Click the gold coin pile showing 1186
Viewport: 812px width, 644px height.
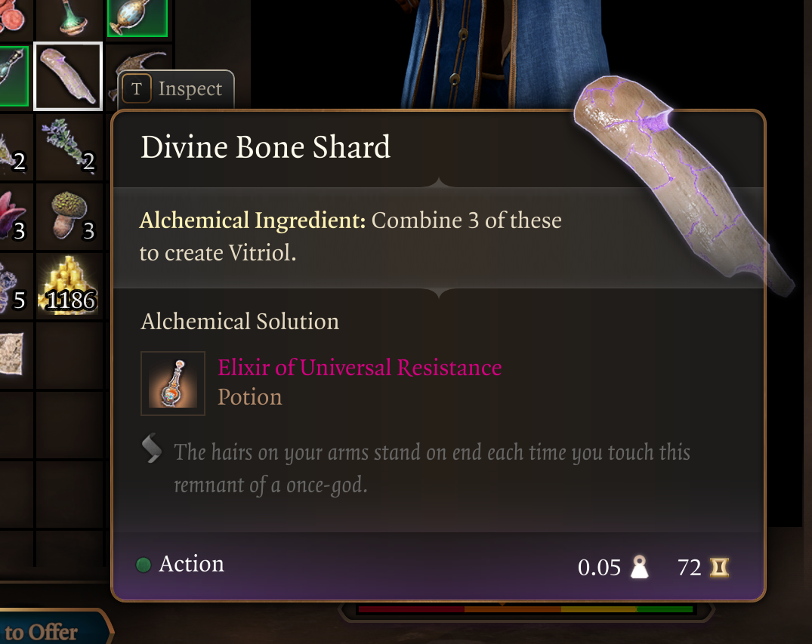click(x=70, y=286)
